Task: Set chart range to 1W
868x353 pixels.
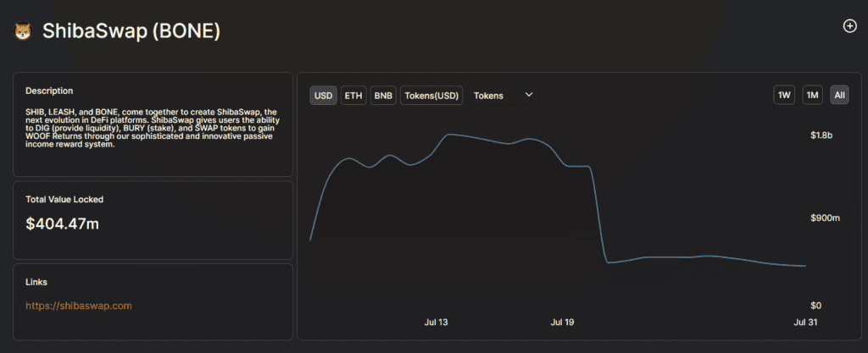Action: click(784, 96)
